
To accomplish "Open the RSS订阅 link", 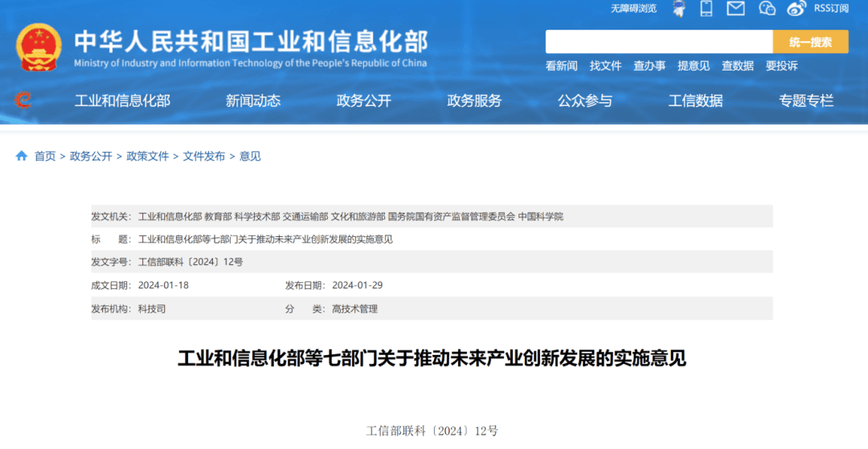I will click(831, 8).
